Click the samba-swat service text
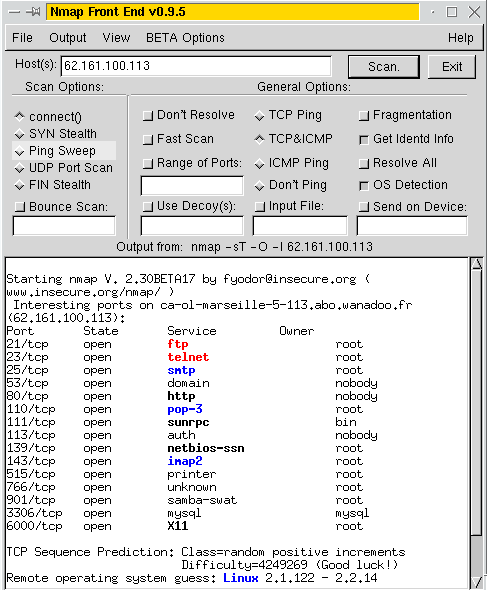The height and width of the screenshot is (590, 487). coord(202,500)
